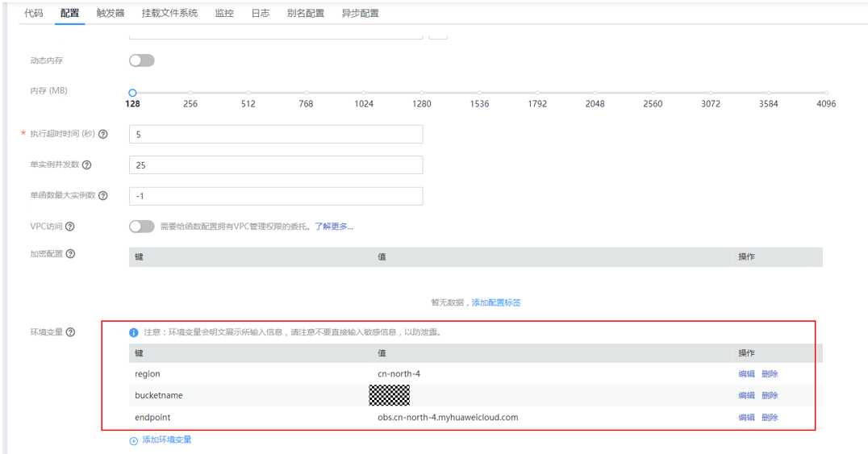The image size is (868, 454).
Task: Switch to the 触发器 tab
Action: pos(111,13)
